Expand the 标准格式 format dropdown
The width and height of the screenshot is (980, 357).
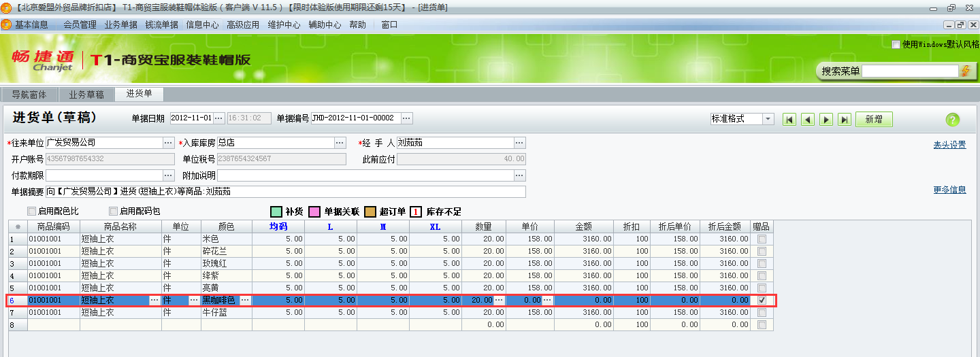click(768, 119)
